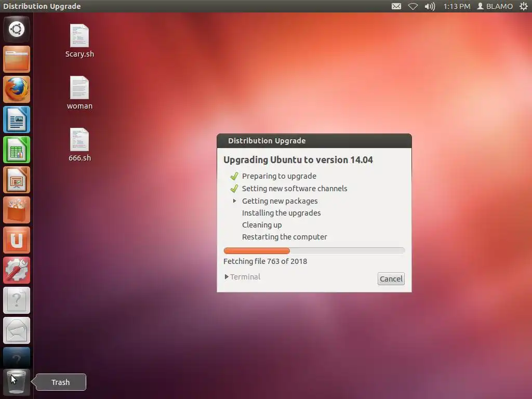The image size is (532, 399).
Task: Click the Getting new packages step arrow
Action: point(234,201)
